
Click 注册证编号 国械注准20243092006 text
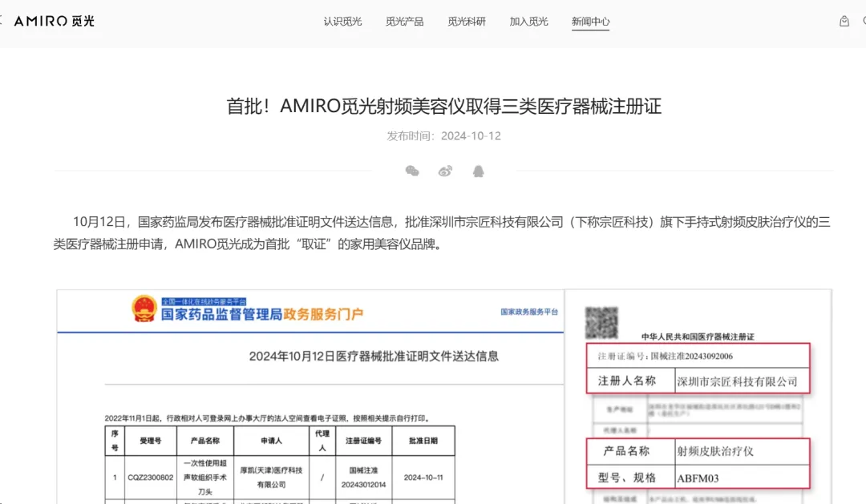click(x=665, y=356)
